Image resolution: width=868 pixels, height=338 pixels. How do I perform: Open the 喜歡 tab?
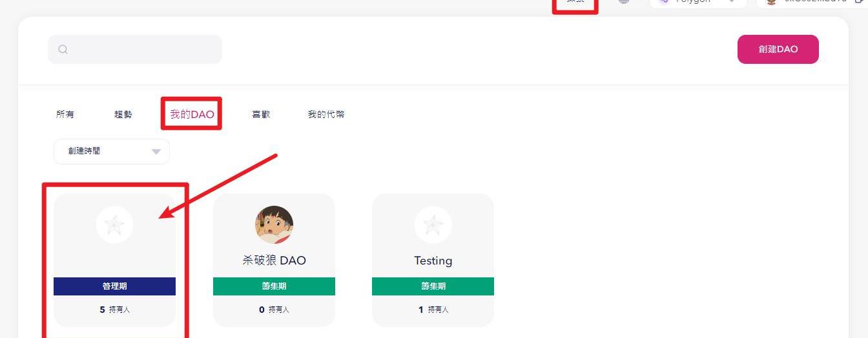(261, 115)
